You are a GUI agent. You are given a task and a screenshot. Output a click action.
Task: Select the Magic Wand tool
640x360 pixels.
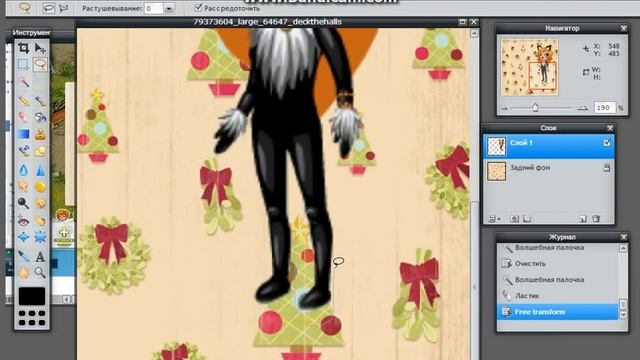tap(23, 82)
